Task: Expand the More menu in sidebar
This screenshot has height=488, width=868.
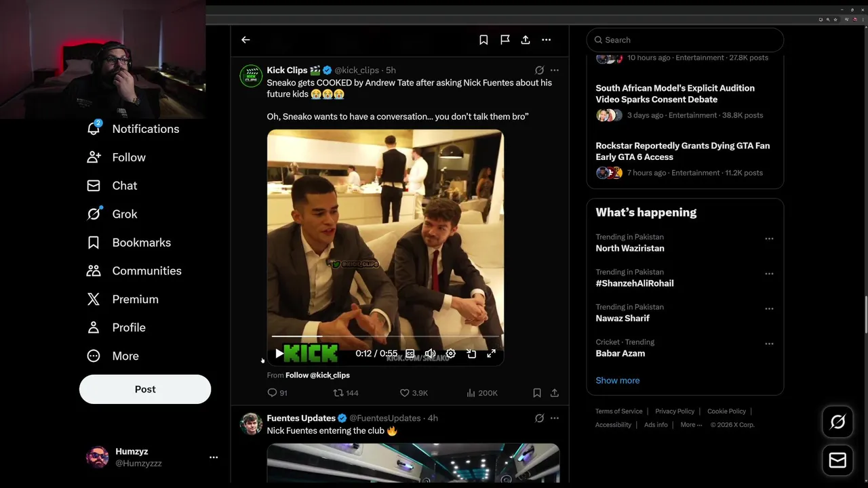Action: click(x=113, y=357)
